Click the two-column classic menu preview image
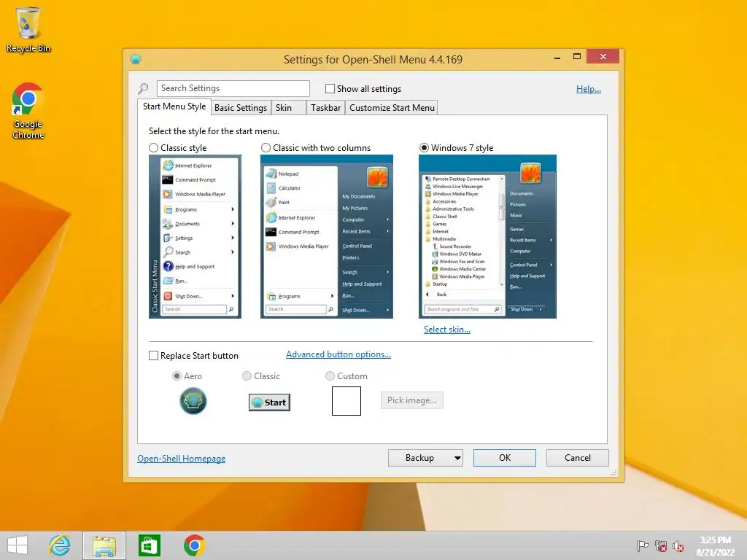 click(327, 237)
